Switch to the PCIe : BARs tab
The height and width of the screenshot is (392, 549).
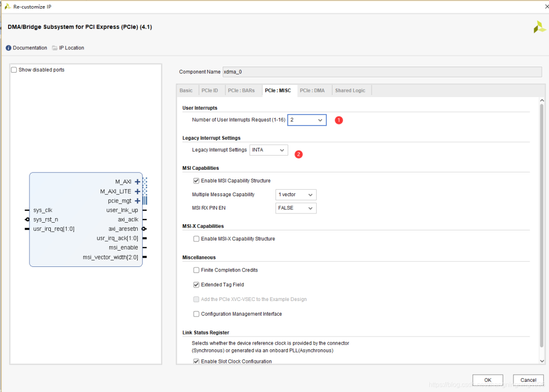point(241,91)
